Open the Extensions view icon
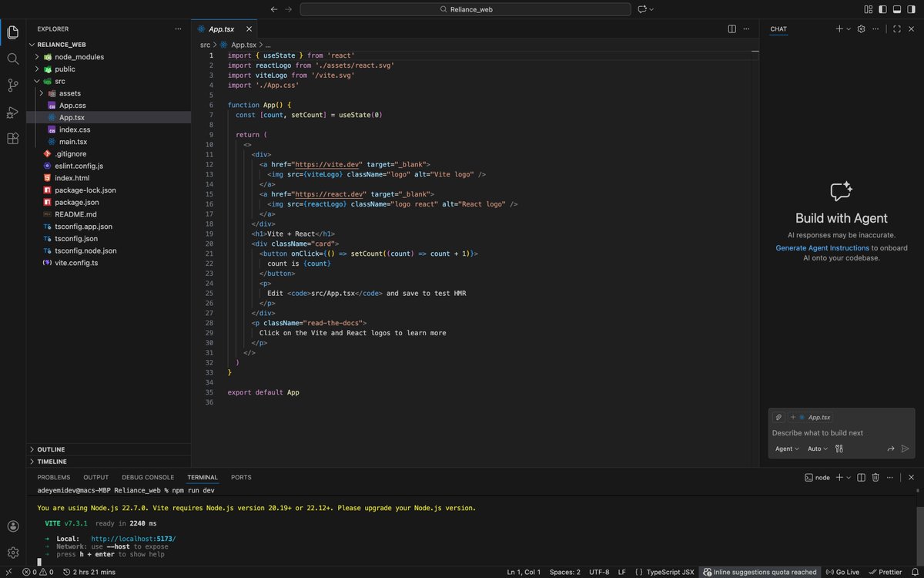Viewport: 924px width, 578px height. (x=12, y=138)
